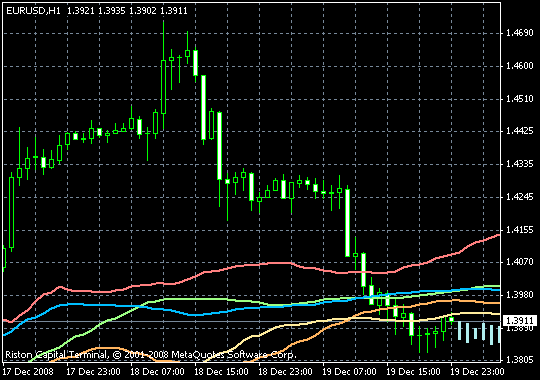540x380 pixels.
Task: Click the high value 1.3935 in header
Action: pos(112,11)
